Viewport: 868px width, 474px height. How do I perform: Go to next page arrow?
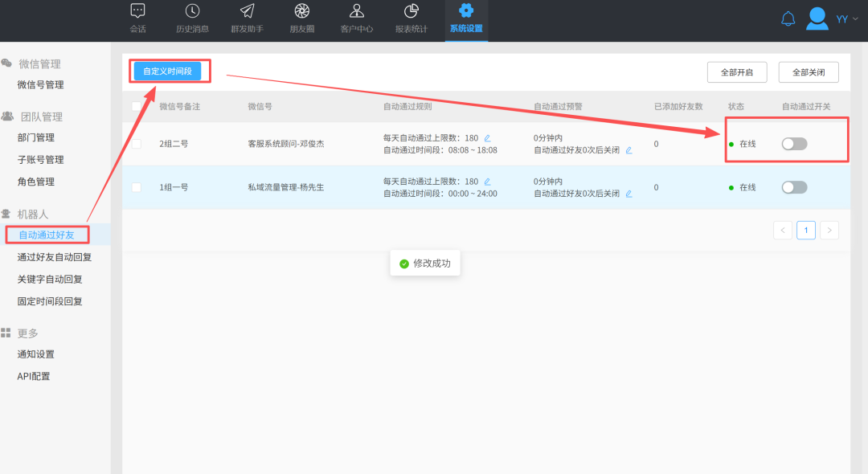(x=829, y=230)
